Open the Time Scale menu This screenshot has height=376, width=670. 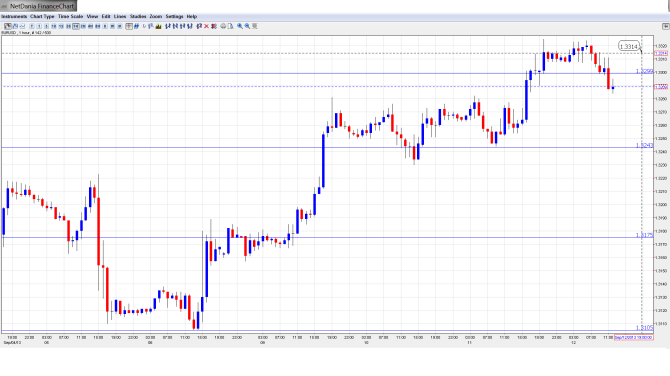[x=71, y=16]
